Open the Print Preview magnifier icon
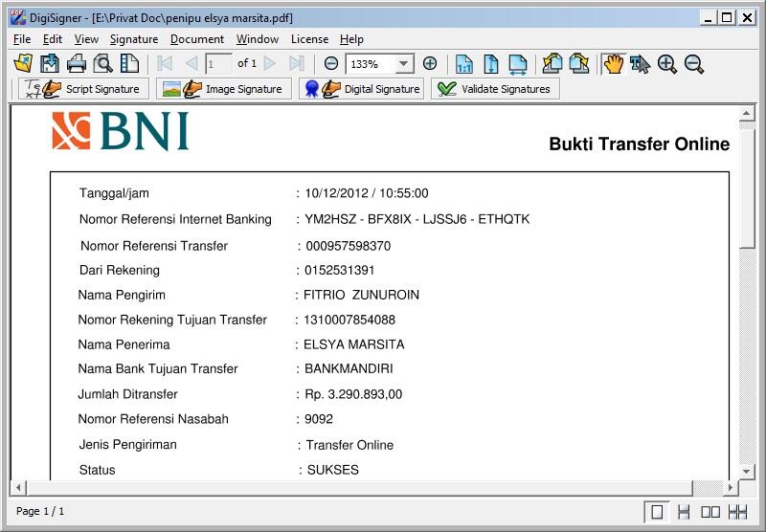 click(x=102, y=64)
